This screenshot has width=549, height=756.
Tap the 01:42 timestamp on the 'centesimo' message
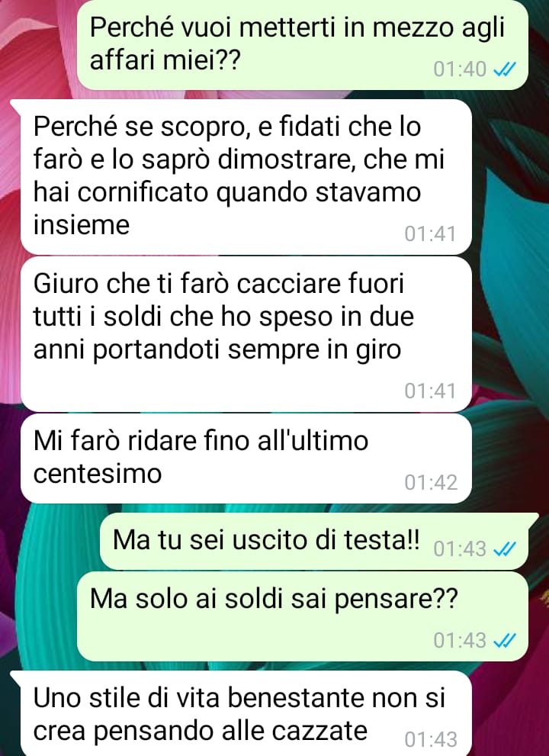[x=430, y=483]
